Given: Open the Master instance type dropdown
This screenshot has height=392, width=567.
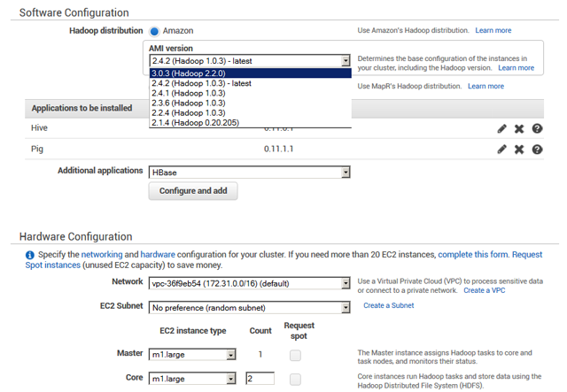Looking at the screenshot, I should 192,355.
